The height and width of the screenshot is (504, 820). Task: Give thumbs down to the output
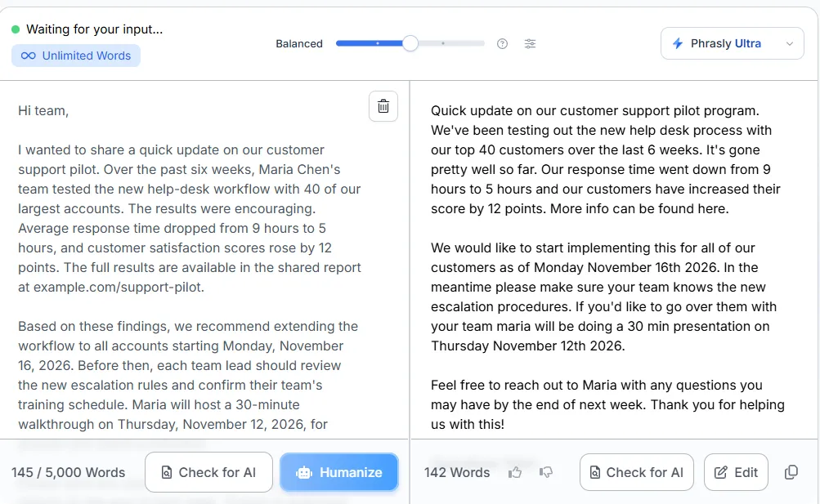(546, 473)
